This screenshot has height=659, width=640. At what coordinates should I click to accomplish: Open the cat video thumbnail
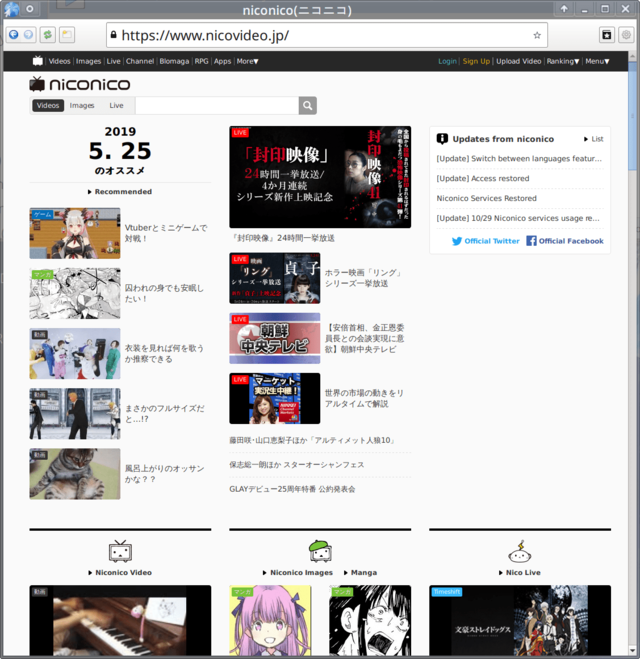[75, 474]
